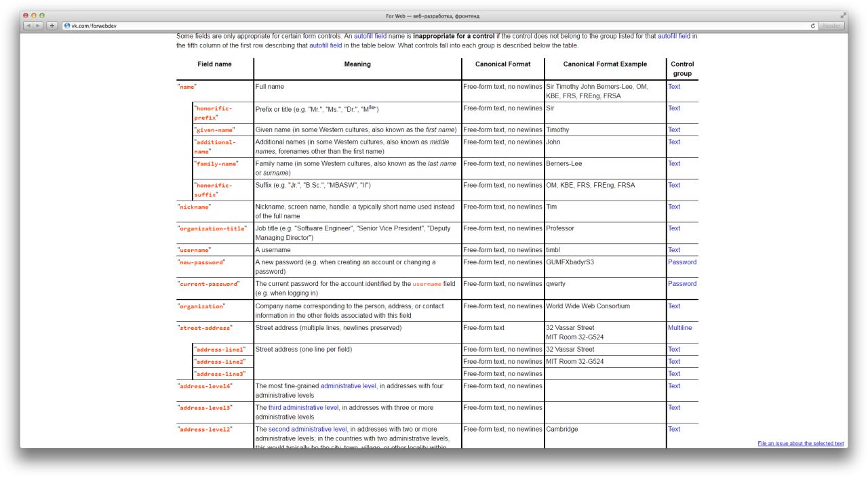Click the "honorific-suffix" field name cell
Image resolution: width=868 pixels, height=477 pixels.
223,190
